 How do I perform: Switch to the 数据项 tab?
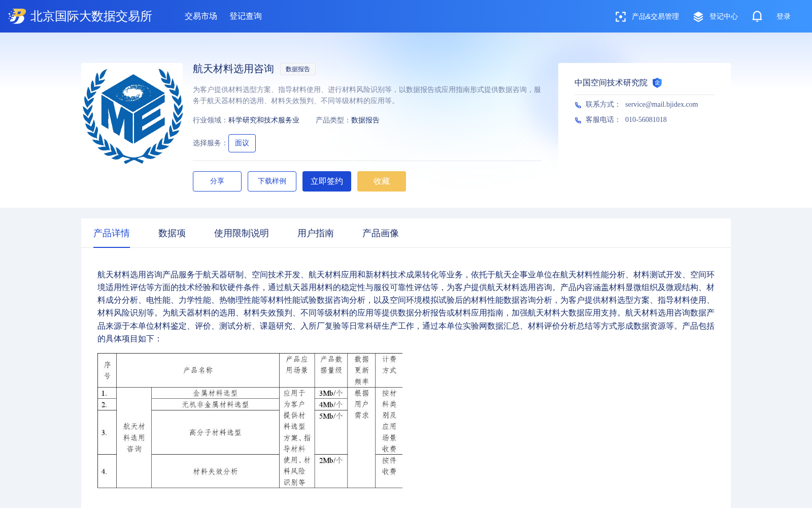pyautogui.click(x=172, y=233)
